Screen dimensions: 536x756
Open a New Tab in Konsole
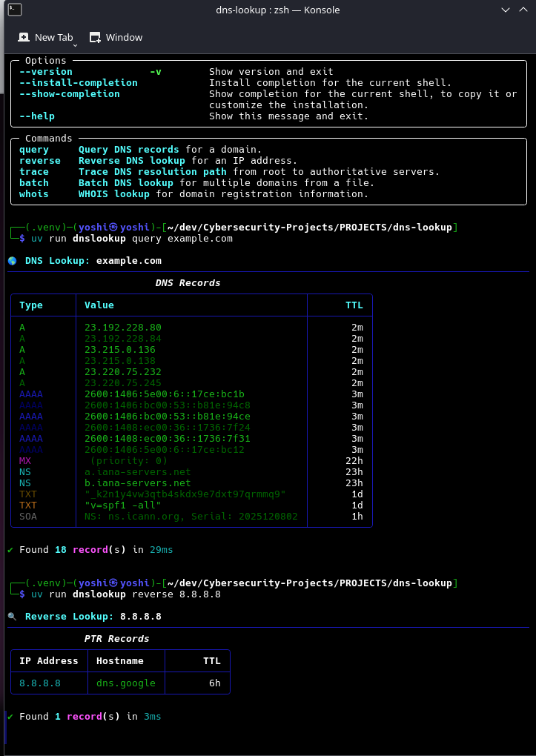[x=46, y=37]
